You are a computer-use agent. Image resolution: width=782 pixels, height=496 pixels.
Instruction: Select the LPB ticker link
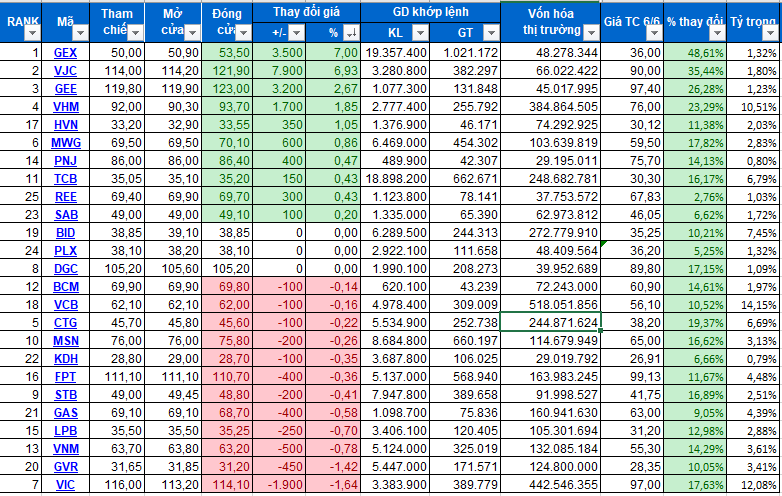tap(65, 431)
